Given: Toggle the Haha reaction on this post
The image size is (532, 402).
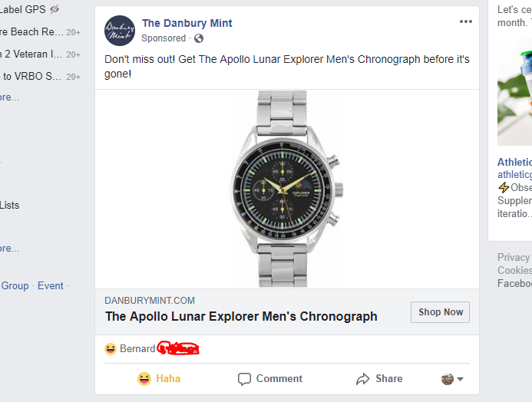Looking at the screenshot, I should [x=158, y=379].
